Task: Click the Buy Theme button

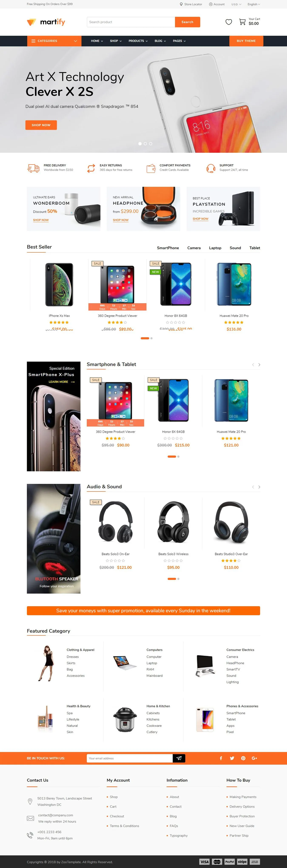Action: [x=246, y=41]
